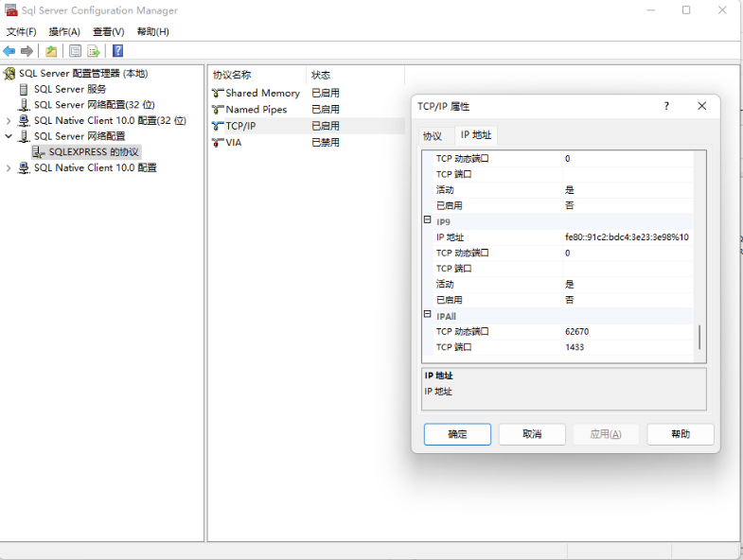Click the IP9 IP 地址 property label
The height and width of the screenshot is (560, 743).
click(451, 237)
